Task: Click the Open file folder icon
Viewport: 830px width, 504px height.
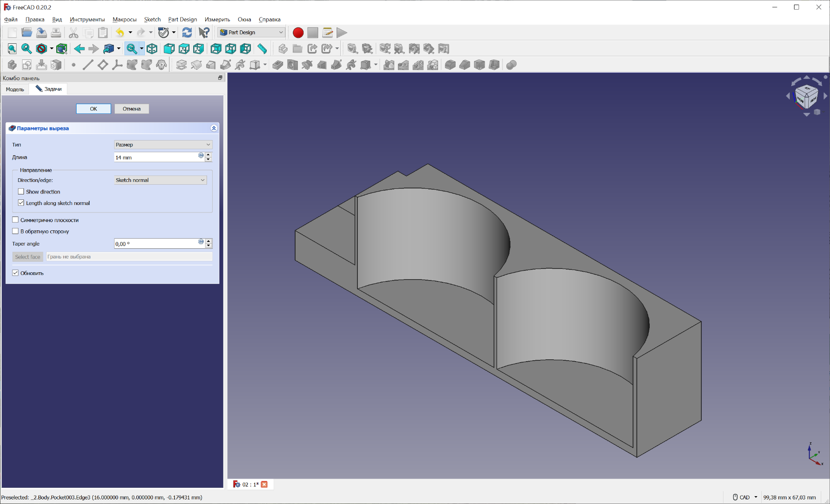Action: [x=27, y=33]
